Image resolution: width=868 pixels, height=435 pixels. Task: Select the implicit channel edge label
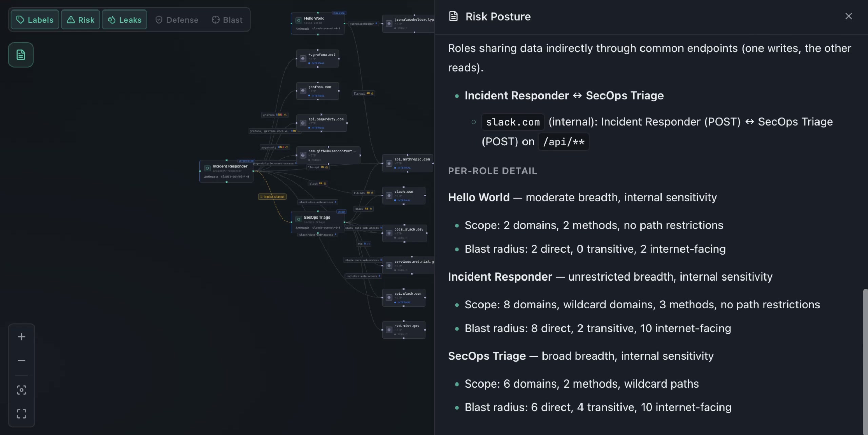(x=272, y=196)
